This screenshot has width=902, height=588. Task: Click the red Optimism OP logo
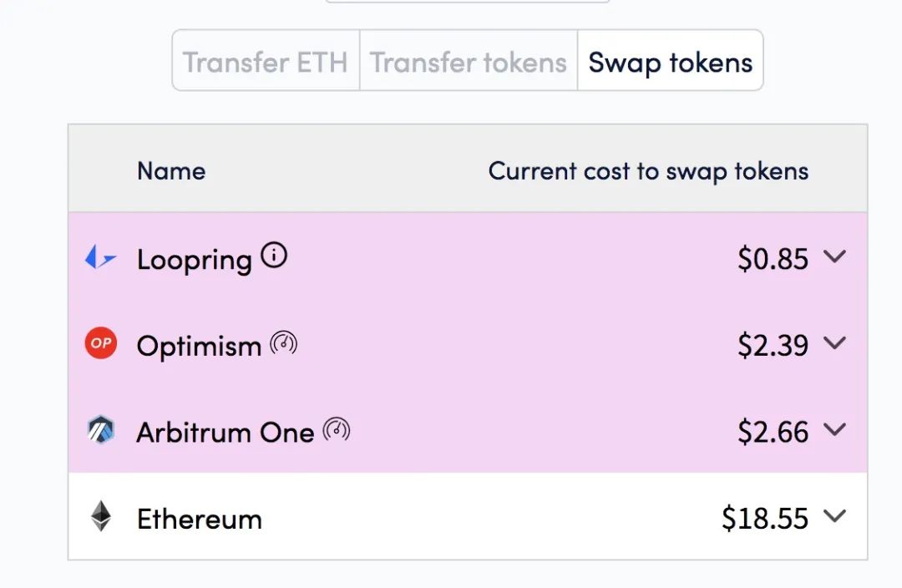[x=101, y=343]
